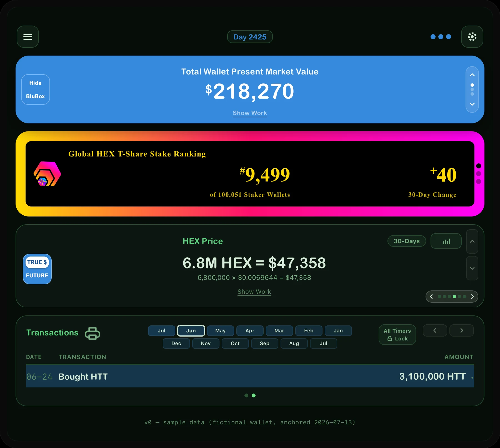Toggle TRUE $ FUTURE switch

click(x=37, y=269)
